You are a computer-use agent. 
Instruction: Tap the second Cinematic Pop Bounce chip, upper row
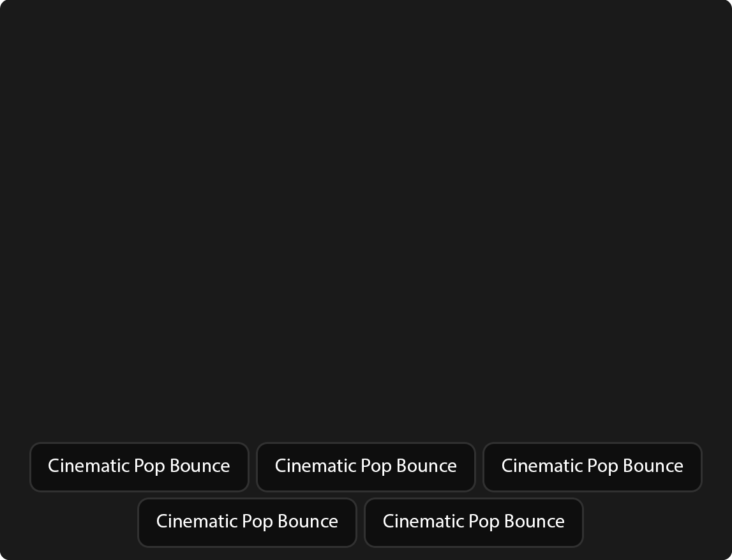coord(366,467)
